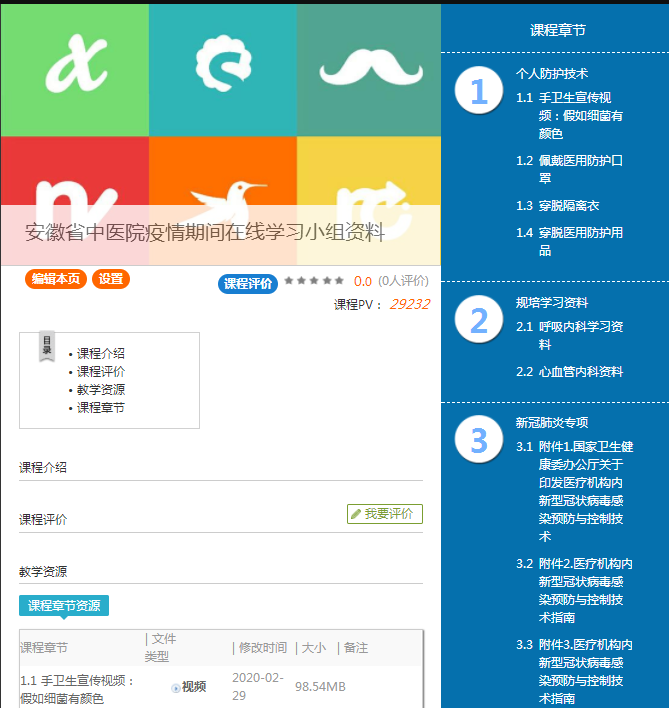Open section 2.1 呼吸内科学习资料
Image resolution: width=669 pixels, height=708 pixels.
(x=580, y=335)
